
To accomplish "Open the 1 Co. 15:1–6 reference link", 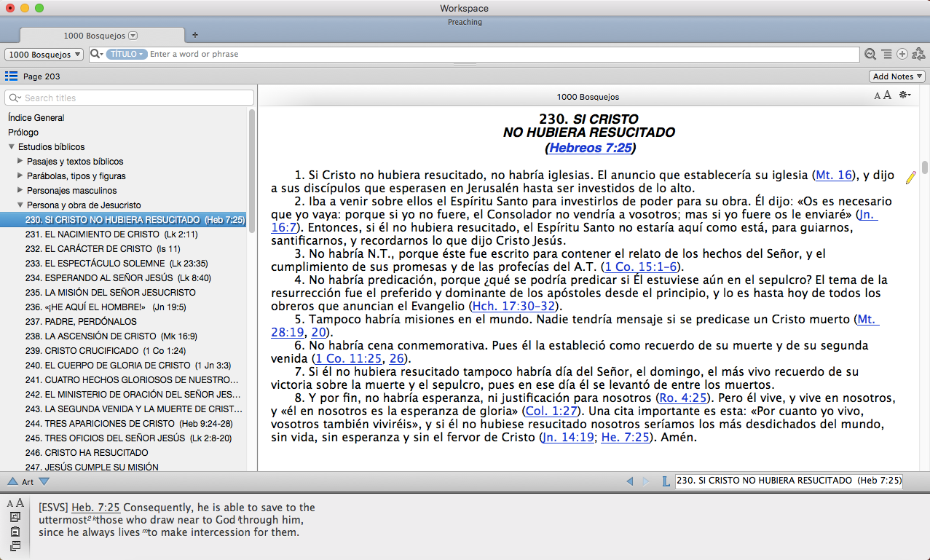I will [x=642, y=267].
